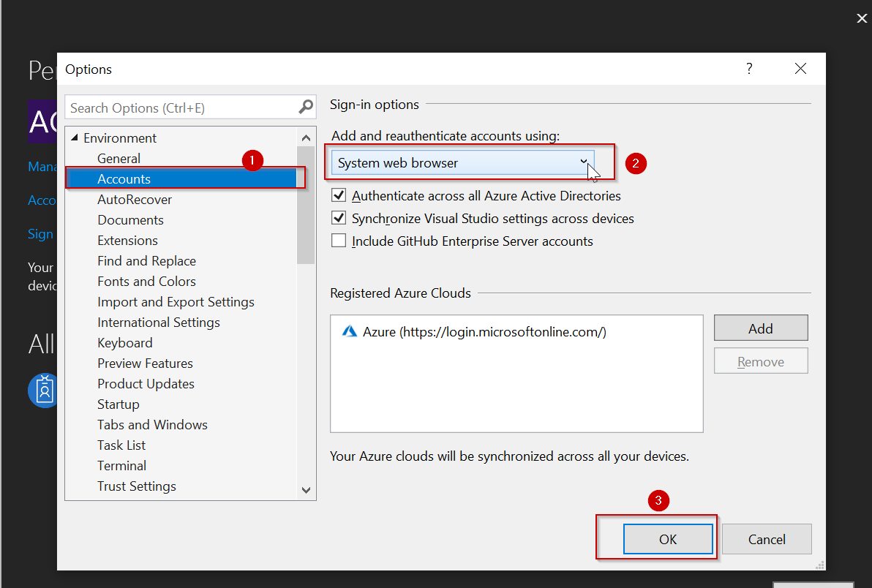Open the help question mark in Options dialog
Viewport: 872px width, 588px height.
pyautogui.click(x=749, y=68)
